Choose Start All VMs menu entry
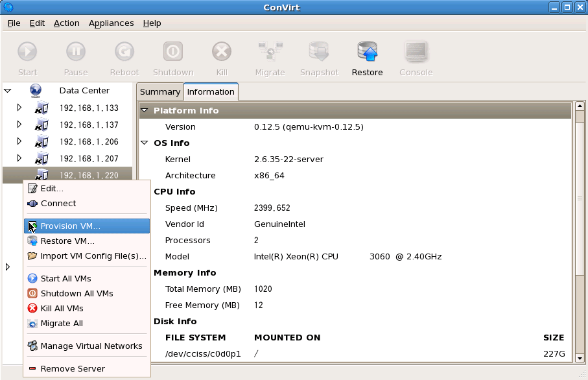This screenshot has width=588, height=380. pos(87,278)
